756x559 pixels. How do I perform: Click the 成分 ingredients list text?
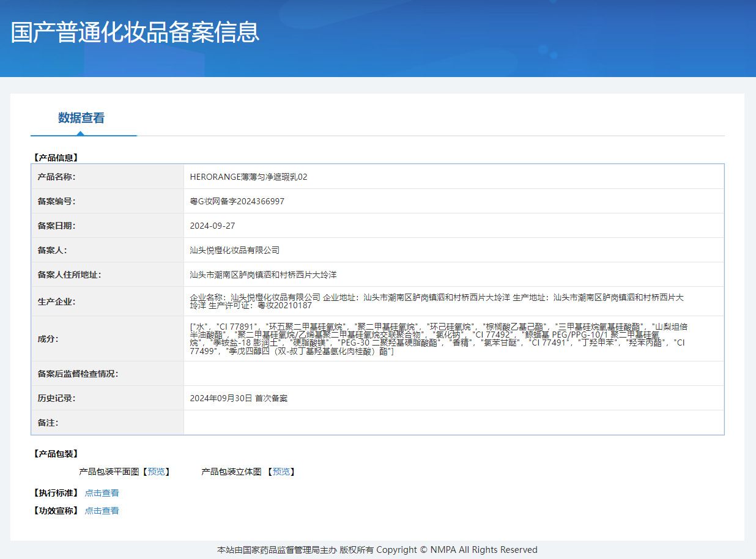point(437,339)
